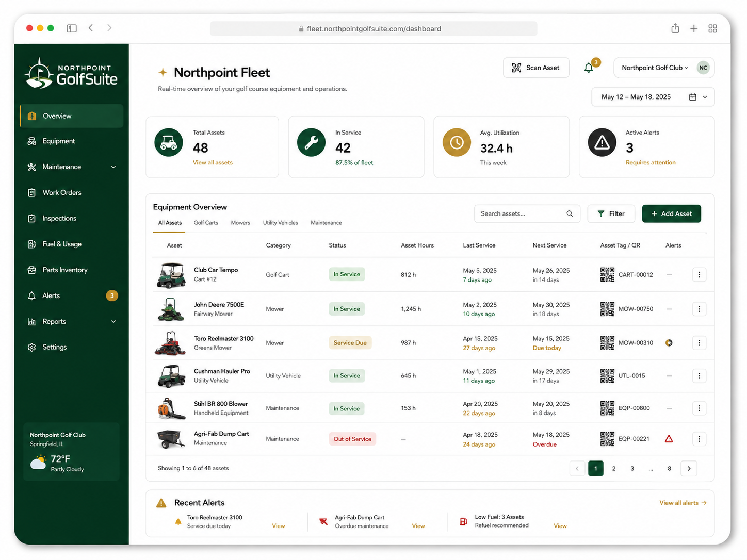747x560 pixels.
Task: Expand the Maintenance sidebar chevron
Action: [x=113, y=167]
